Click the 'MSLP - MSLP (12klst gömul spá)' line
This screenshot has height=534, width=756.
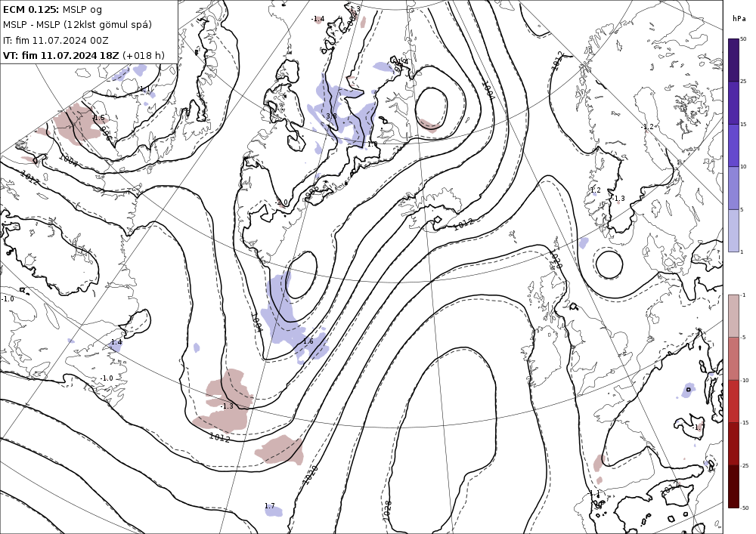coord(77,25)
